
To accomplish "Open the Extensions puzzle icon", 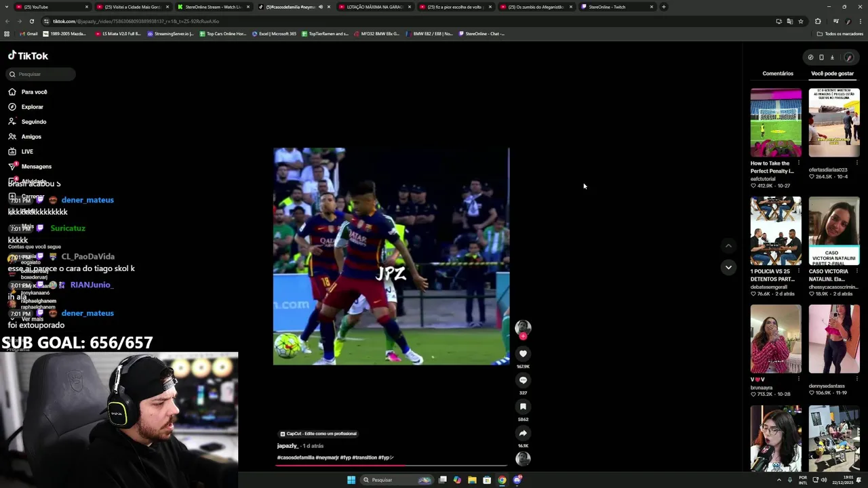I will click(x=818, y=21).
